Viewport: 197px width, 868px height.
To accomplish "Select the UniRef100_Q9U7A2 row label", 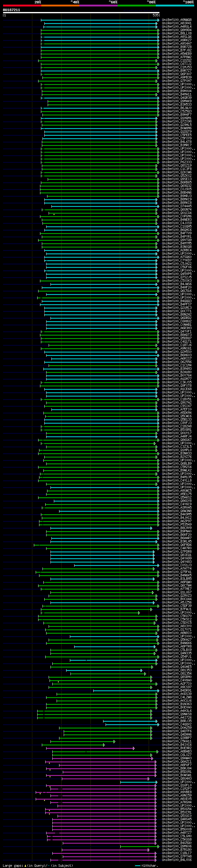I will (x=176, y=402).
